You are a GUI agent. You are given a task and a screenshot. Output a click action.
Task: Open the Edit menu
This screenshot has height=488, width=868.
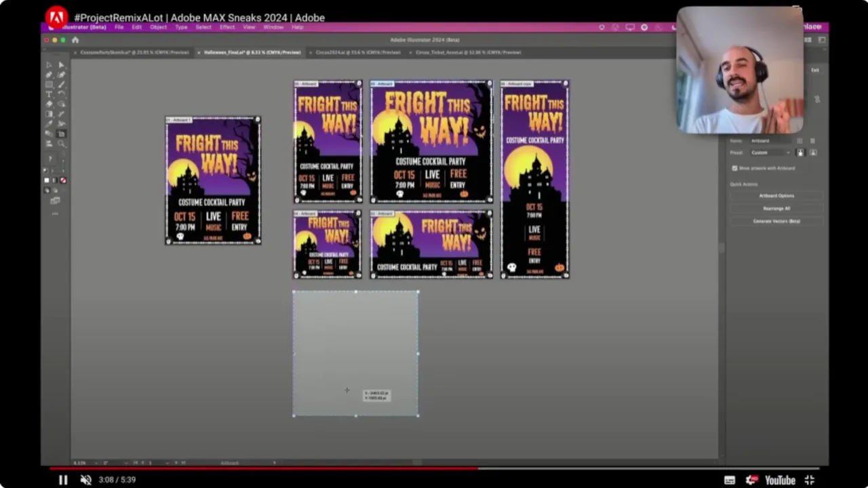pos(137,27)
